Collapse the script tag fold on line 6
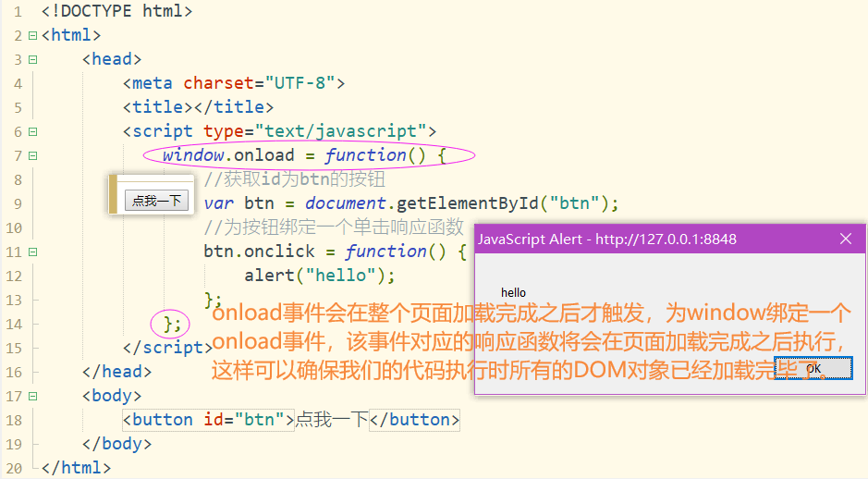868x479 pixels. pyautogui.click(x=32, y=132)
